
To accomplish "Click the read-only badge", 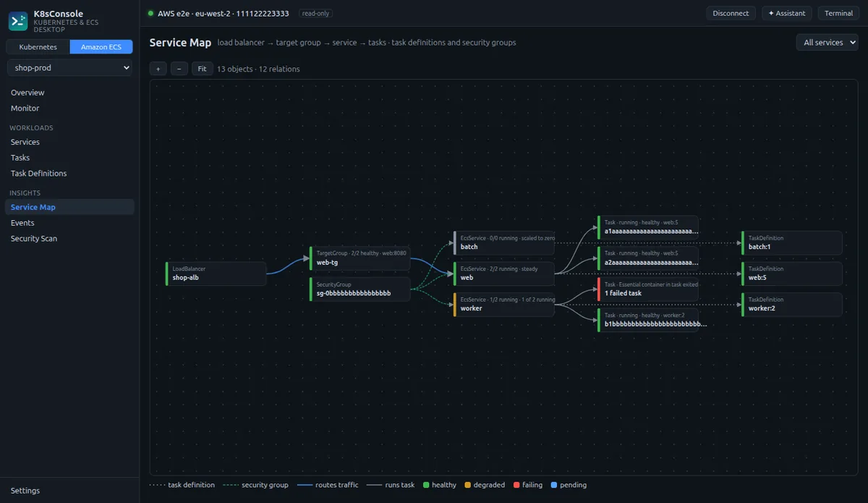I will pos(315,13).
